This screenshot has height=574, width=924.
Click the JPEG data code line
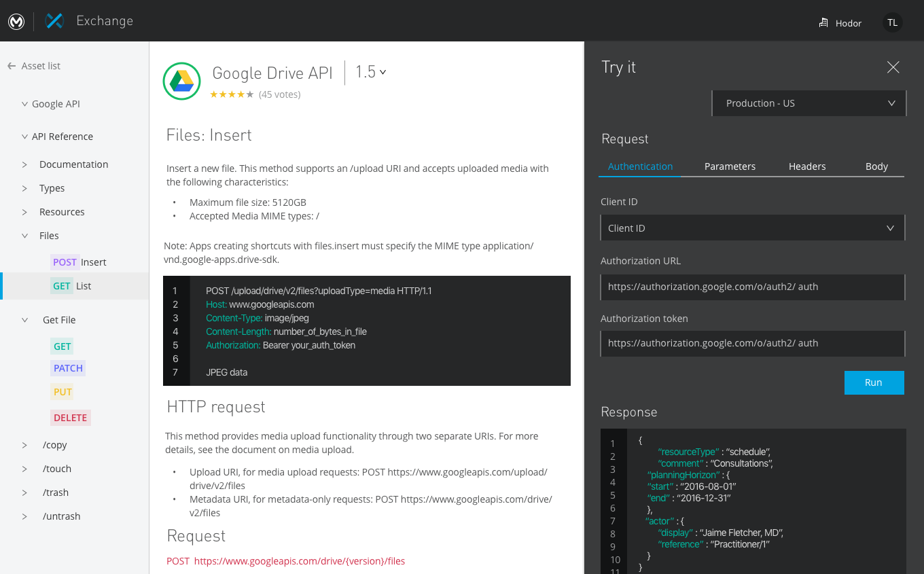point(227,372)
